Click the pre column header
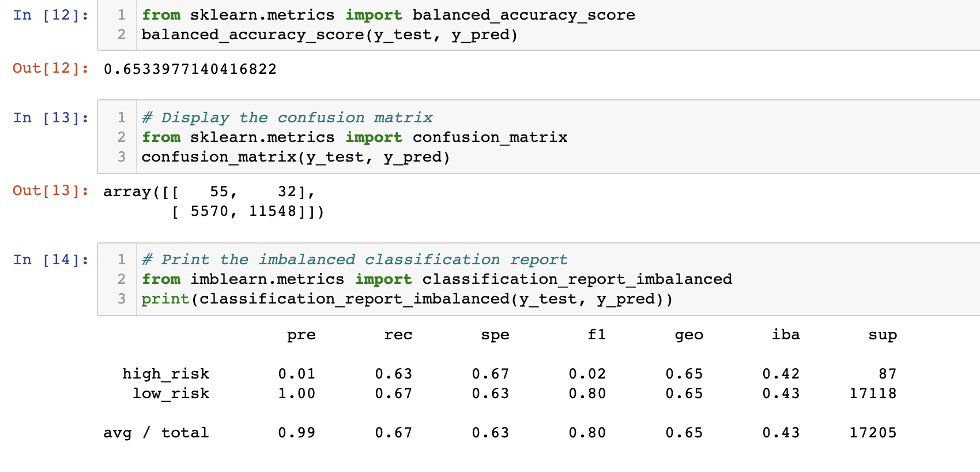Image resolution: width=980 pixels, height=472 pixels. 301,335
